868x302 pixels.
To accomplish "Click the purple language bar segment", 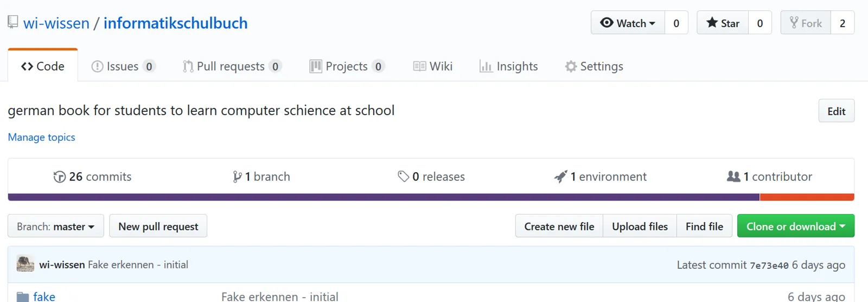I will coord(384,197).
